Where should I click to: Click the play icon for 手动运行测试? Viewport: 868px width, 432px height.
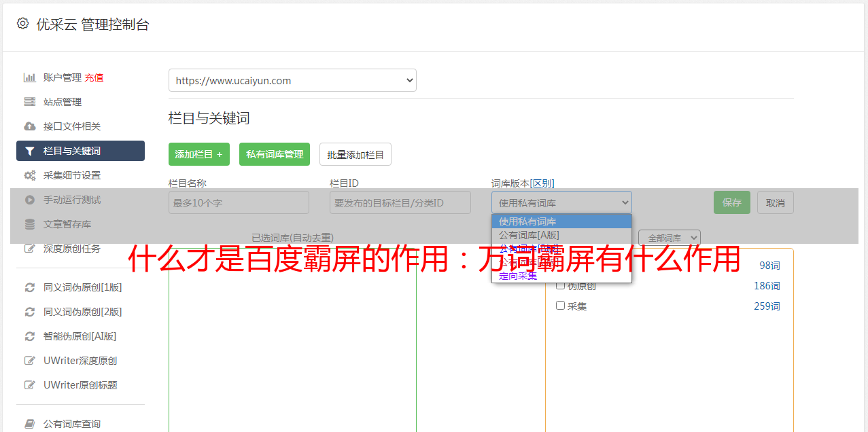pos(29,200)
